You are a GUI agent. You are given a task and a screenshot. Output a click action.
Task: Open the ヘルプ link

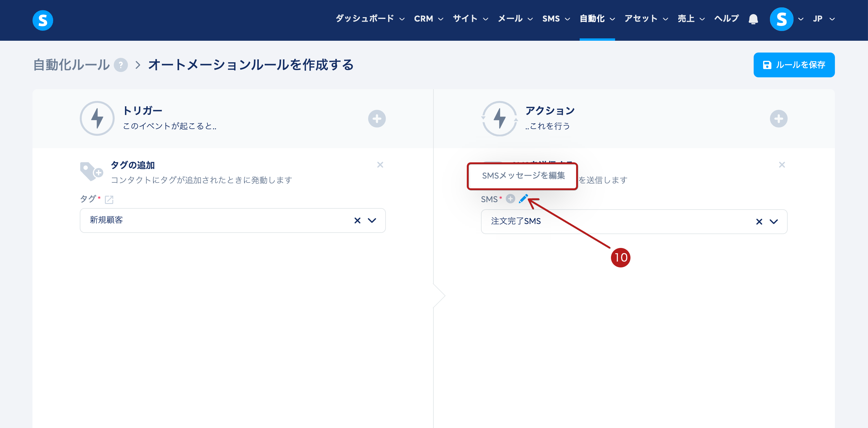tap(726, 19)
